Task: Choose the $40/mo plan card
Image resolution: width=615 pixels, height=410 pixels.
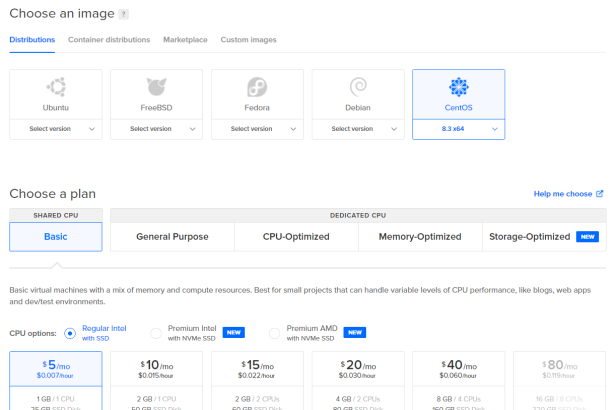Action: (459, 381)
